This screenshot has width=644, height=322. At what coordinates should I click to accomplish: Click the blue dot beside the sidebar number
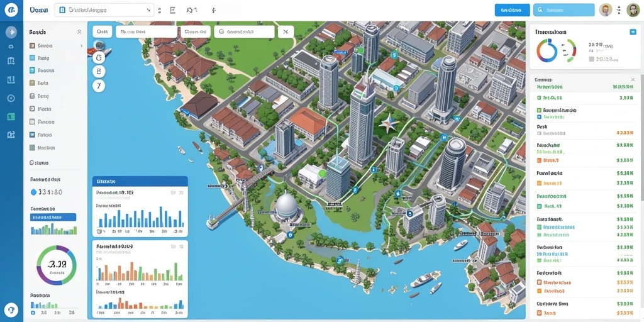33,192
